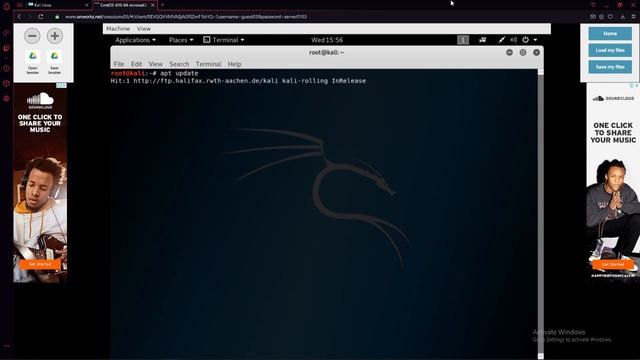Open the terminal File menu
Viewport: 640px width, 360px height.
119,64
